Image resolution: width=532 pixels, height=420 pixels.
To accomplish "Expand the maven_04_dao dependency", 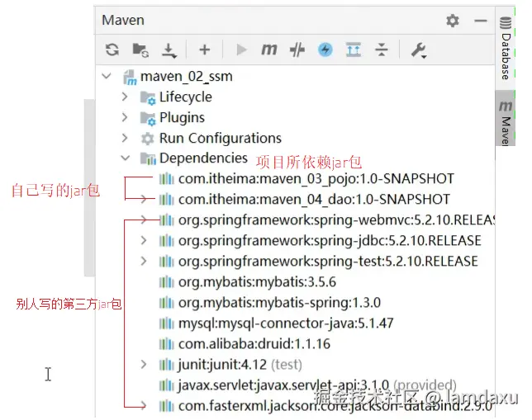I will coord(144,199).
